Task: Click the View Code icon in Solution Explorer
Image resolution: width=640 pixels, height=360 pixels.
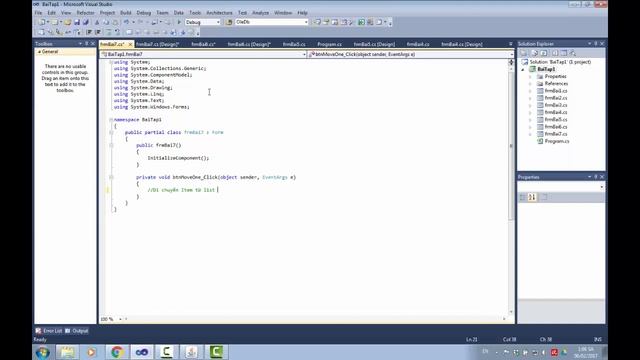Action: point(555,53)
